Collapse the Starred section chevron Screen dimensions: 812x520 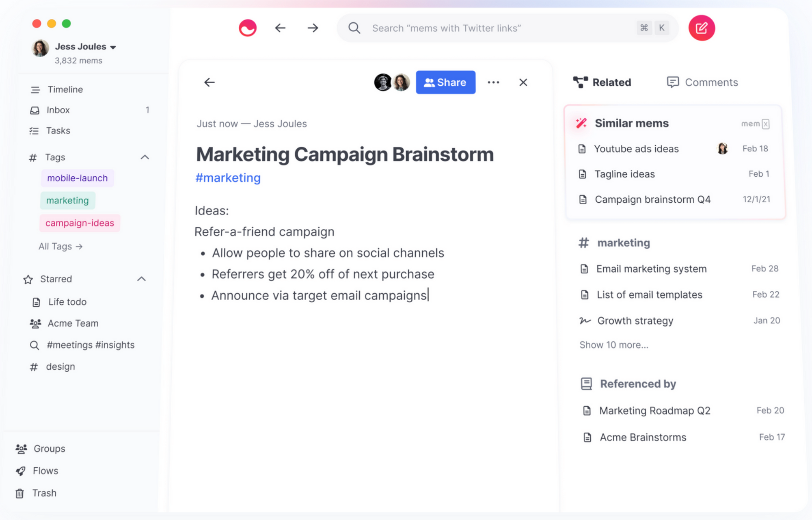pos(141,279)
